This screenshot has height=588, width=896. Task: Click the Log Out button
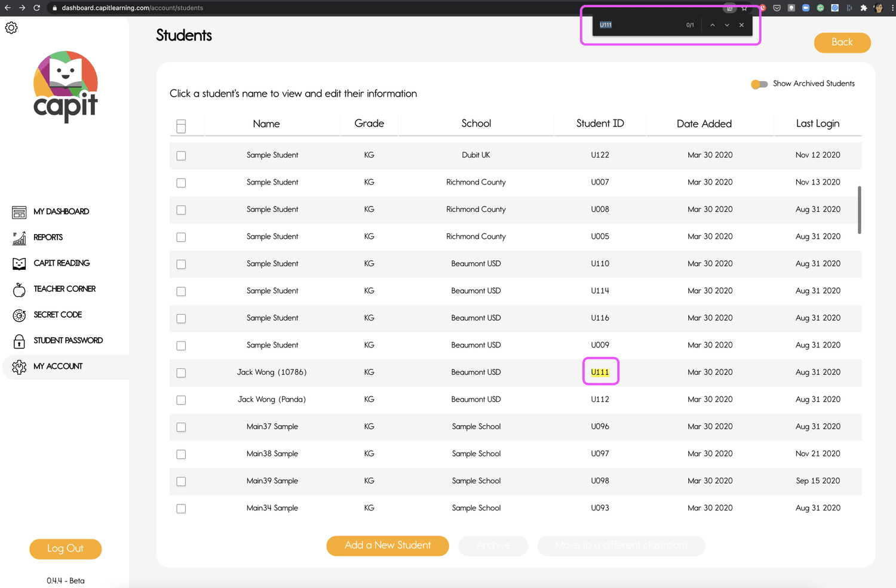65,549
